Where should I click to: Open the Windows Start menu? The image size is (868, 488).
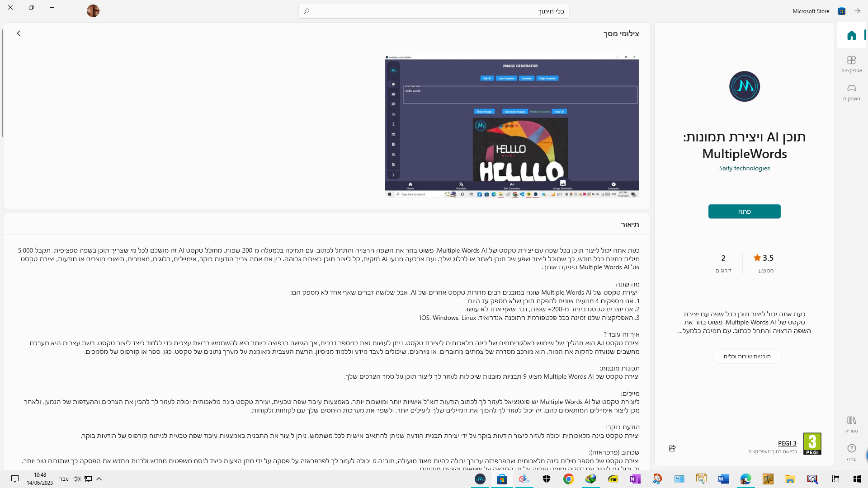(x=857, y=479)
